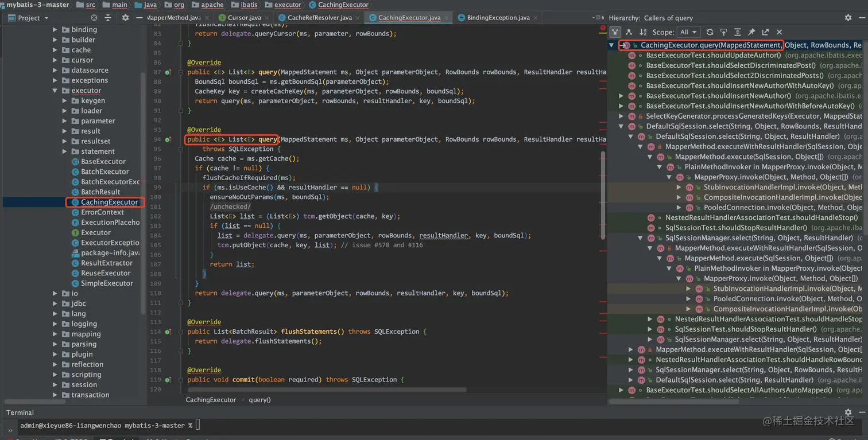Click the CachingExecutor breadcrumb below the editor

[x=211, y=400]
